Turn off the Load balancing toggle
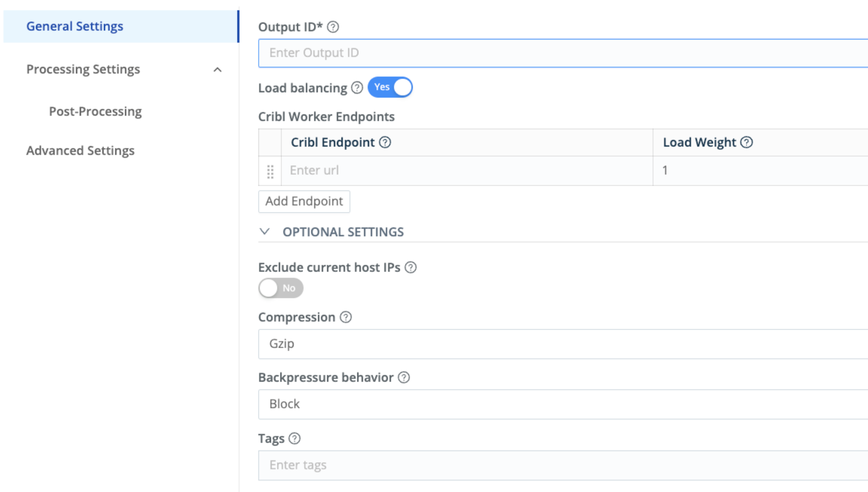The width and height of the screenshot is (868, 492). (x=390, y=87)
